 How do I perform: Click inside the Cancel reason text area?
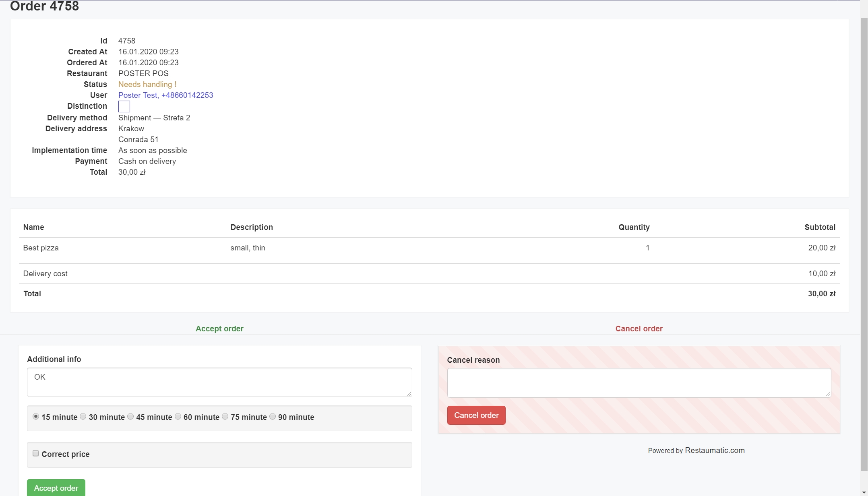(x=639, y=382)
